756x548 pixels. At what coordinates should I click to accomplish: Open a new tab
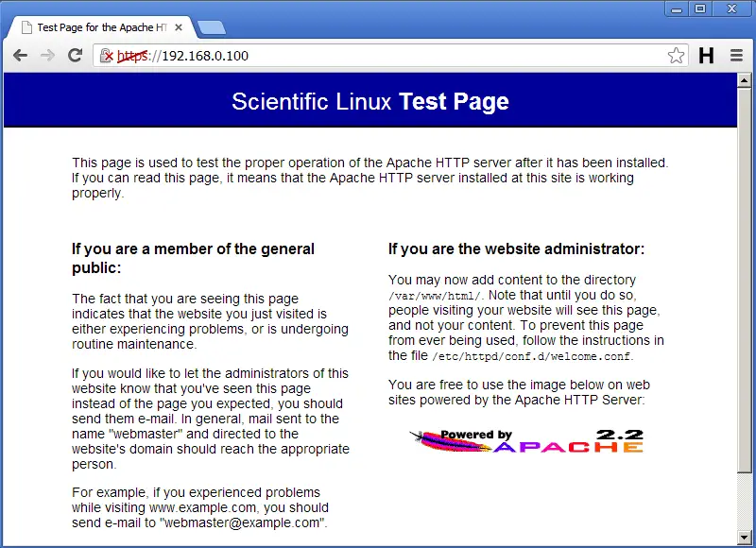(x=211, y=28)
